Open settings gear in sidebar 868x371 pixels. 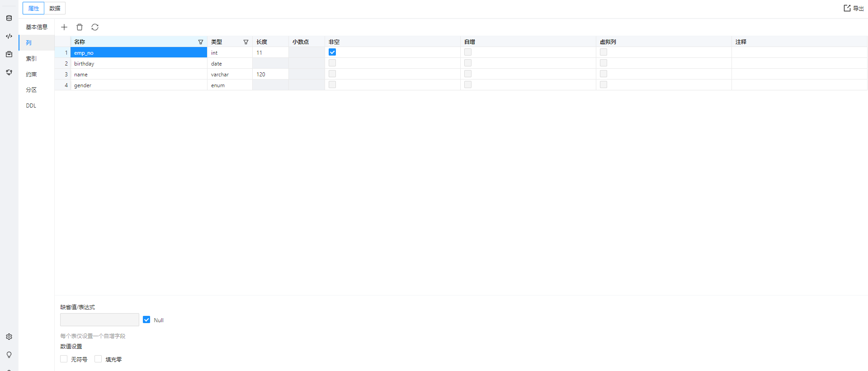pos(9,337)
